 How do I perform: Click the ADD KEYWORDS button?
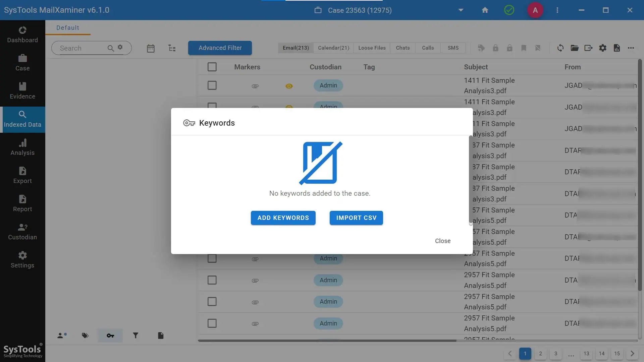point(283,218)
